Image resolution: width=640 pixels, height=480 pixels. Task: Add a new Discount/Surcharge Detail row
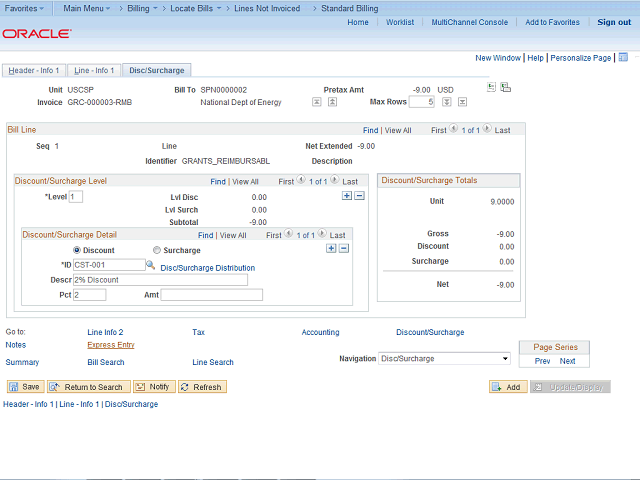click(x=331, y=248)
